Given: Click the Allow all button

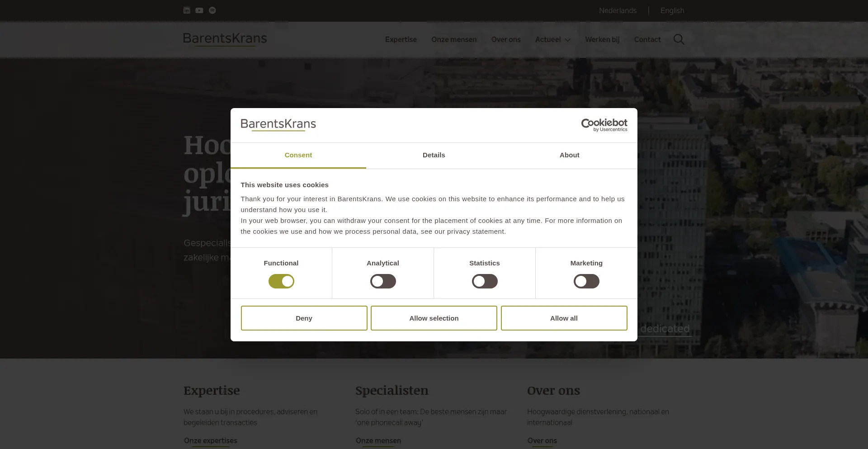Looking at the screenshot, I should click(x=564, y=318).
